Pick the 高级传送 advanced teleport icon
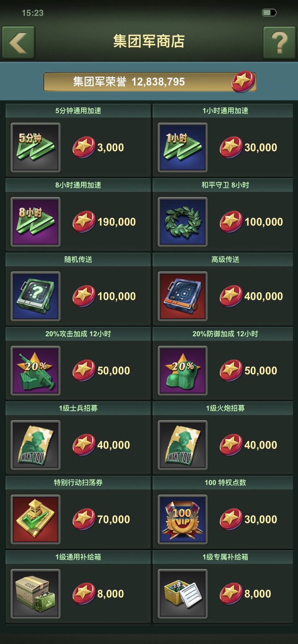The width and height of the screenshot is (298, 644). pos(183,296)
